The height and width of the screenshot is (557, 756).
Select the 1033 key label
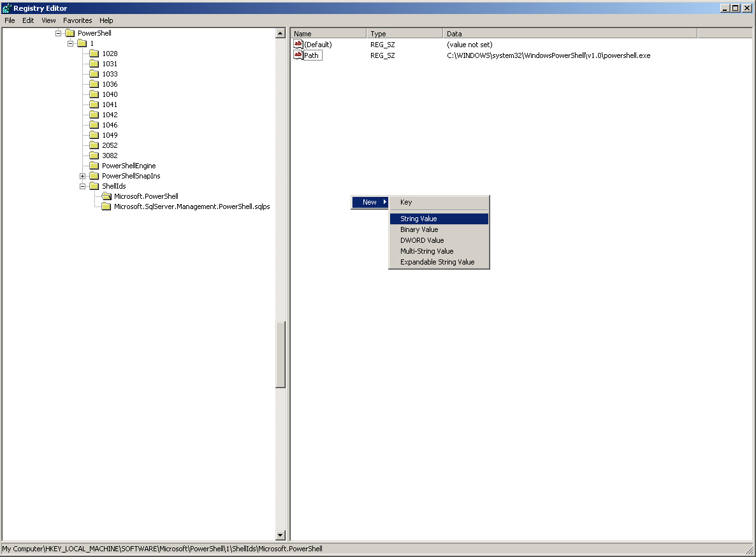(x=110, y=74)
